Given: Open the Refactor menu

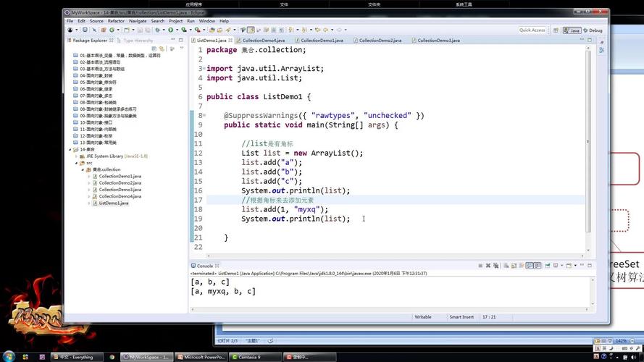Looking at the screenshot, I should [x=116, y=21].
